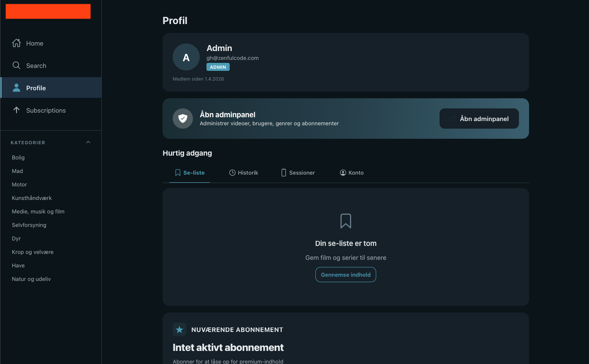Click the star icon beside Nuværende abonnement
The image size is (589, 364).
tap(179, 329)
